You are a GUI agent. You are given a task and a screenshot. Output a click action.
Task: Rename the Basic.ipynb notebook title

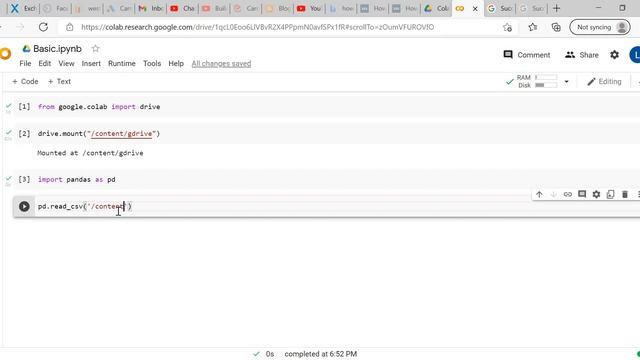[57, 49]
